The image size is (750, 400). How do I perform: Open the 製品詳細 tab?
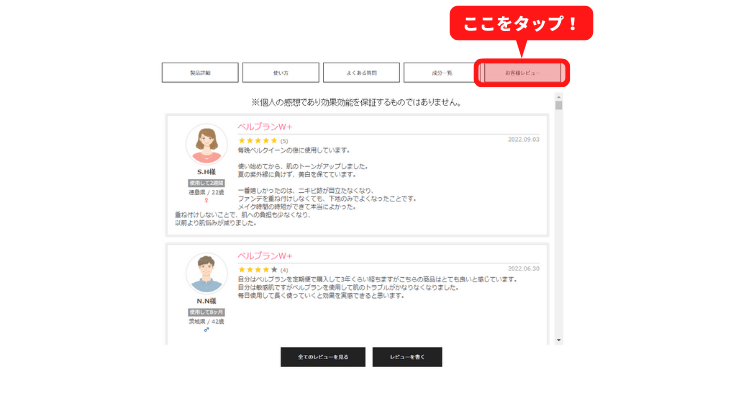pyautogui.click(x=200, y=72)
